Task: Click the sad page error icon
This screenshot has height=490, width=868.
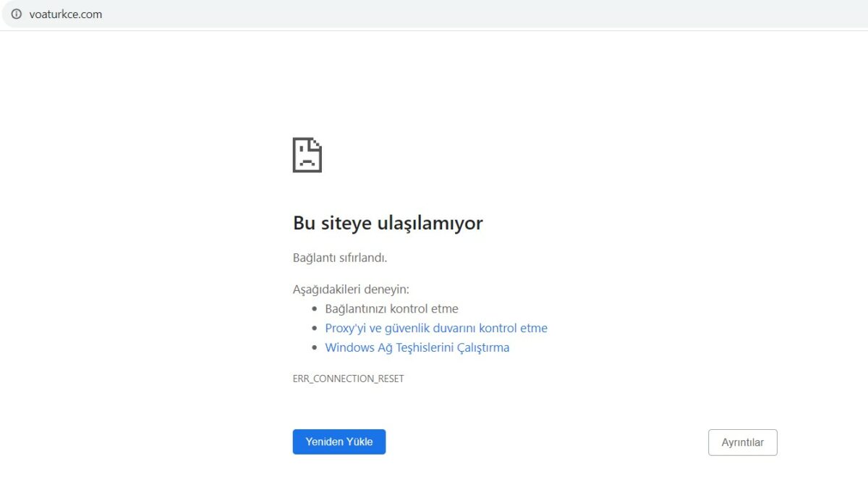Action: click(x=307, y=155)
